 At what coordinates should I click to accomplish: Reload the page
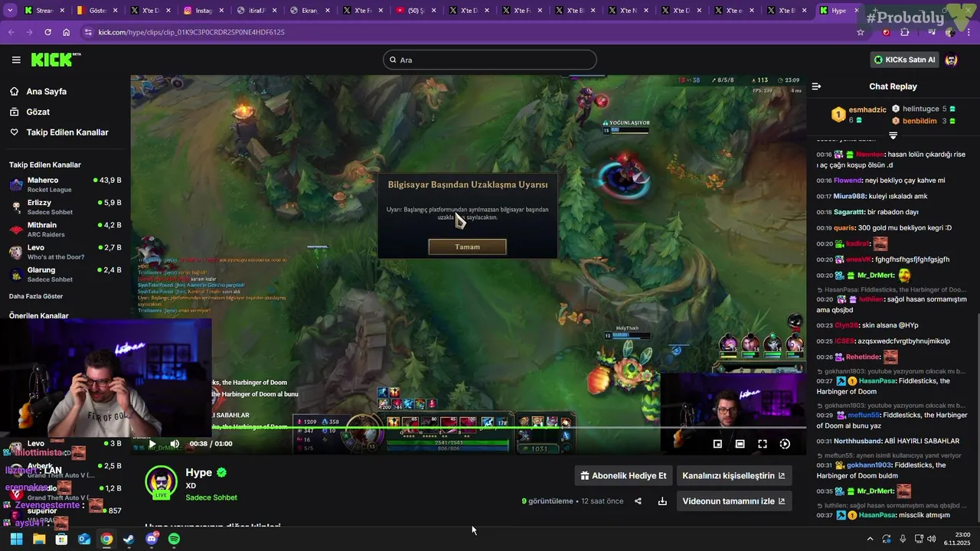coord(47,32)
